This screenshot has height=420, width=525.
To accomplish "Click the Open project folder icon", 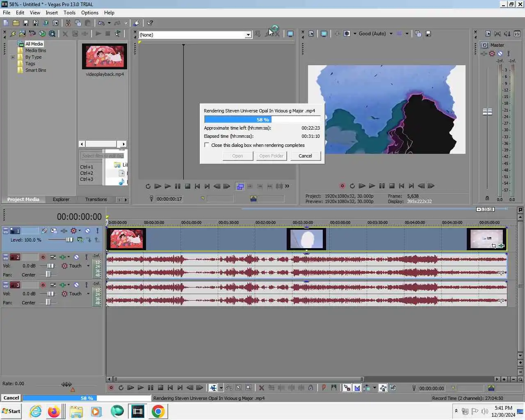I will [x=16, y=23].
